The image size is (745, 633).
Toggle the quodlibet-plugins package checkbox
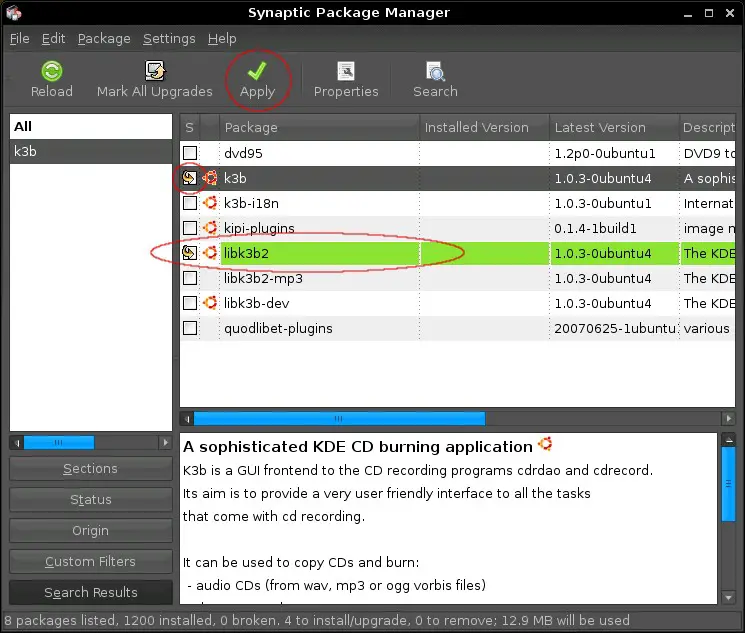point(190,328)
